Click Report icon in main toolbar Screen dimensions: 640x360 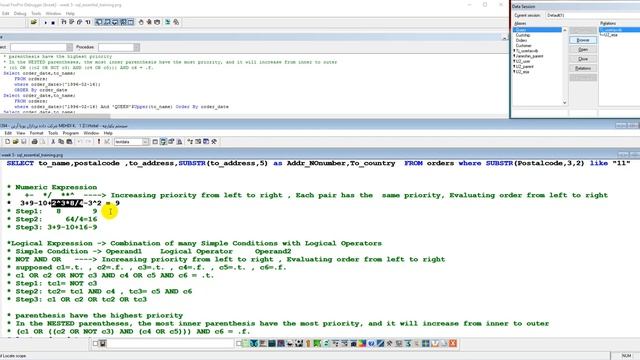[180, 142]
